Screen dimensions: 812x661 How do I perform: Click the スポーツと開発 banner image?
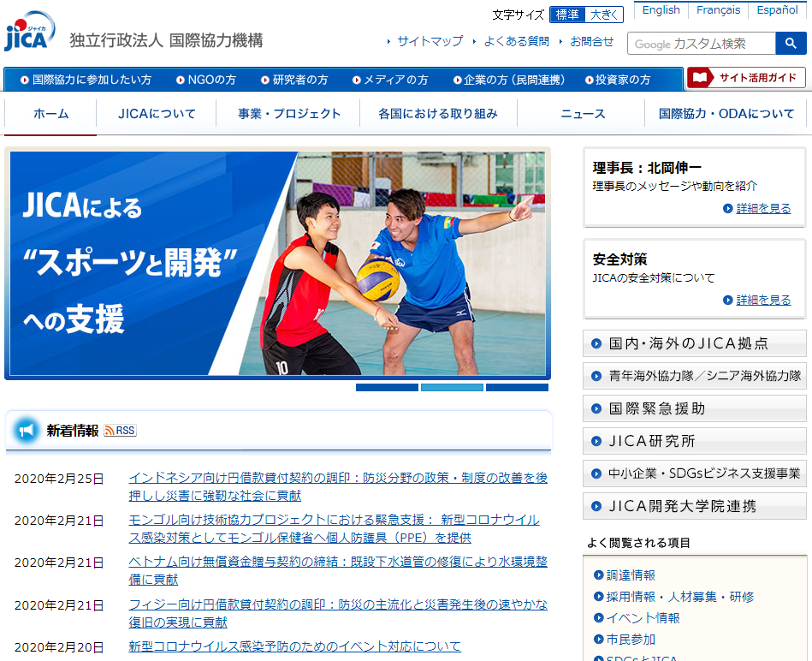(277, 263)
